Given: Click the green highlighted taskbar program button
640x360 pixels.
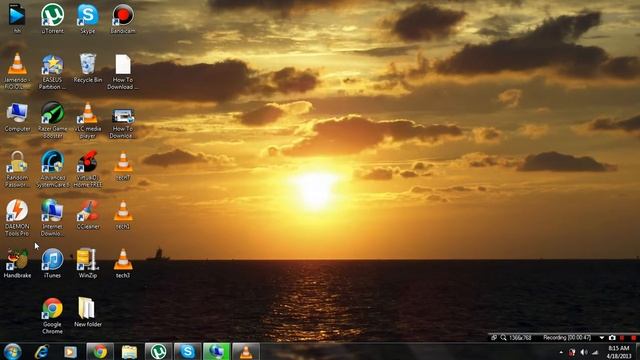Looking at the screenshot, I should [217, 351].
